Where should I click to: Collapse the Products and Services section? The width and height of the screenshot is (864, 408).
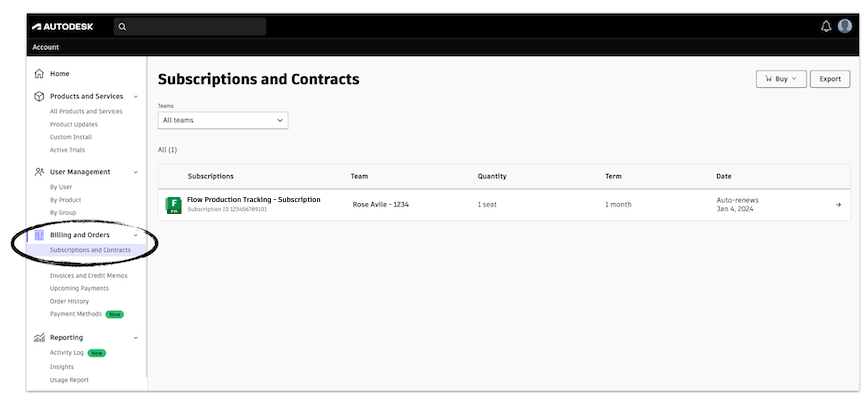(x=136, y=97)
